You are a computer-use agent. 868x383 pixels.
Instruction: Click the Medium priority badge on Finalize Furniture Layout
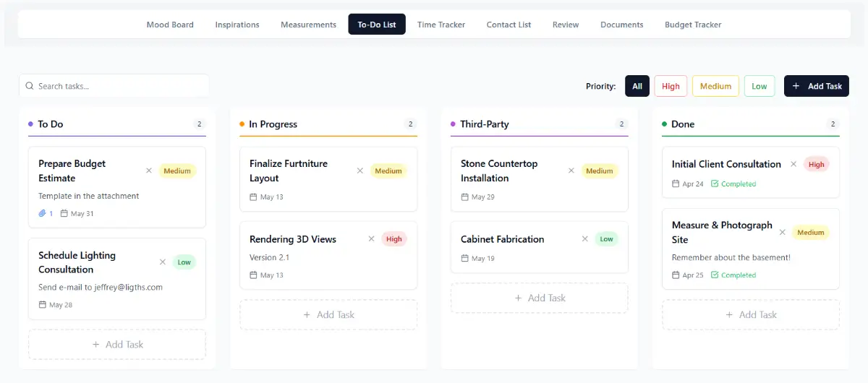point(388,171)
